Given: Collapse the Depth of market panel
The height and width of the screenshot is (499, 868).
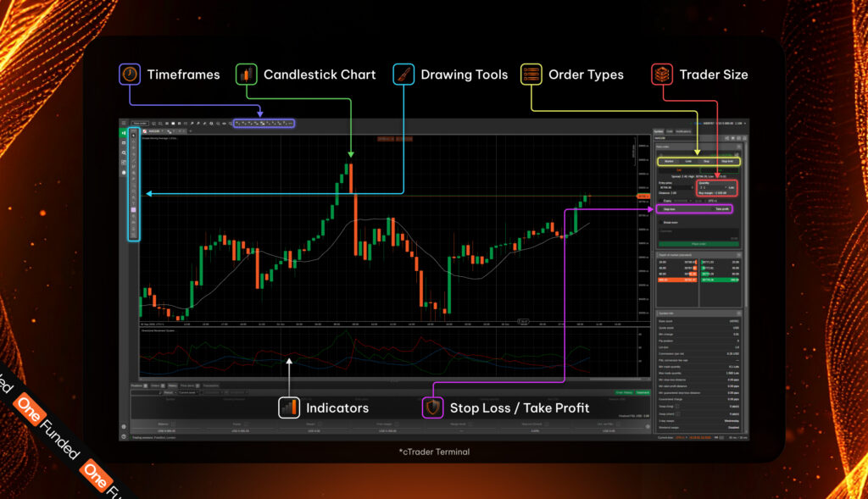Looking at the screenshot, I should 738,255.
